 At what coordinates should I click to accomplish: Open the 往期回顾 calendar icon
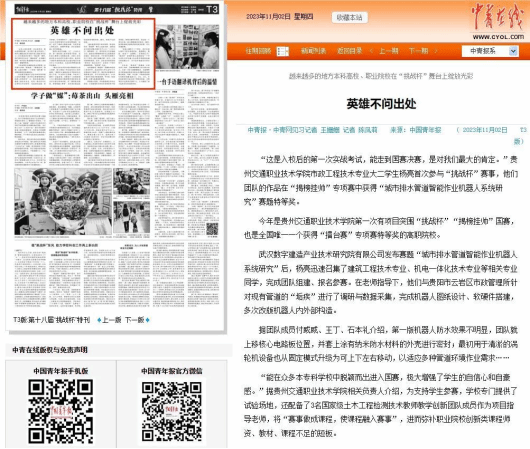(x=283, y=51)
